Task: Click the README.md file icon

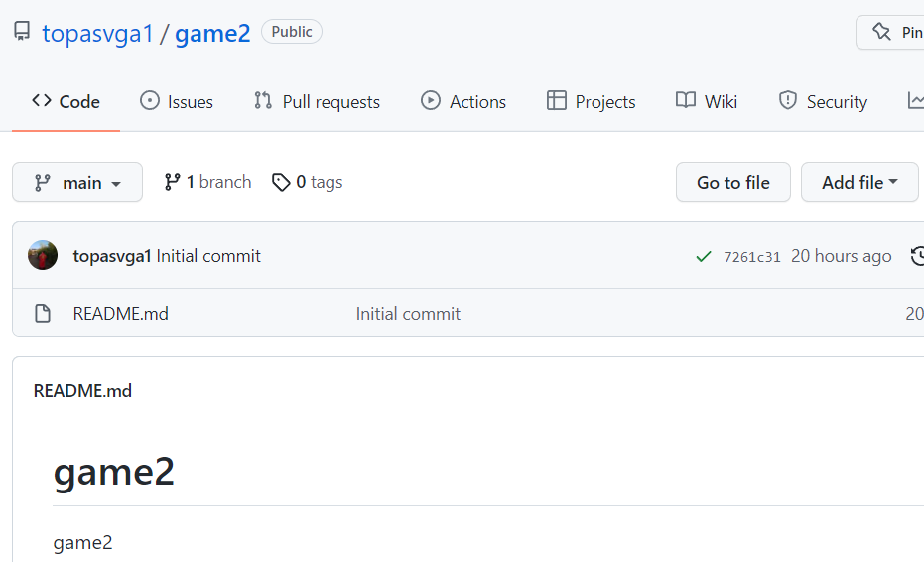Action: (43, 314)
